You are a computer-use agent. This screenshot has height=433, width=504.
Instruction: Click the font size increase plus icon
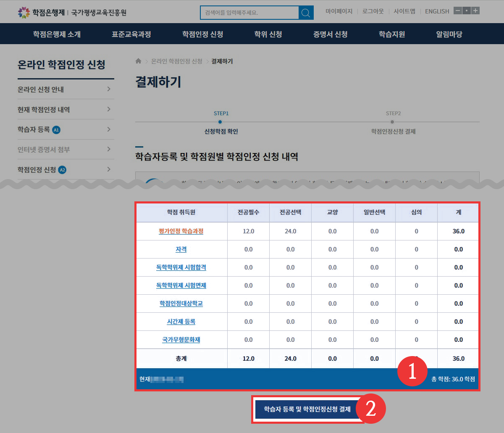point(475,11)
